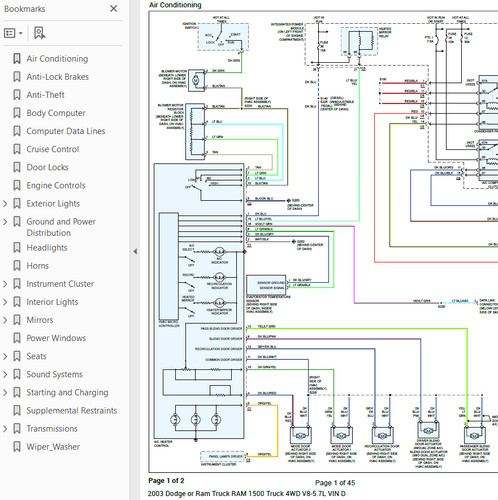Click the bookmark icon beside Sound Systems
Image resolution: width=498 pixels, height=500 pixels.
(17, 374)
